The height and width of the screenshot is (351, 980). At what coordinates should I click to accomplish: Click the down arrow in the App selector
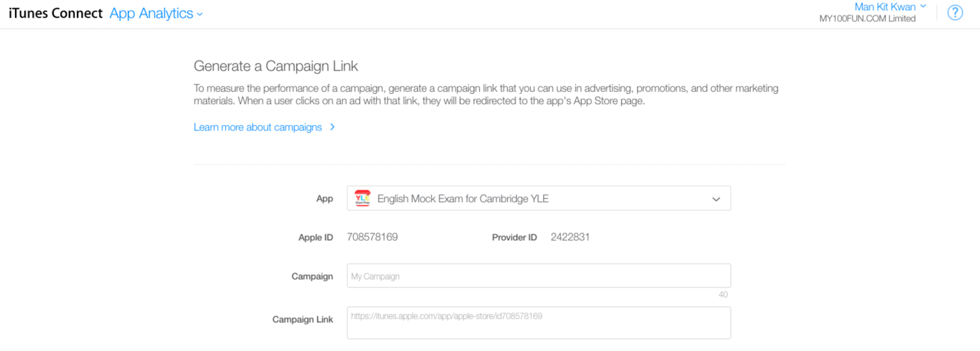click(716, 199)
